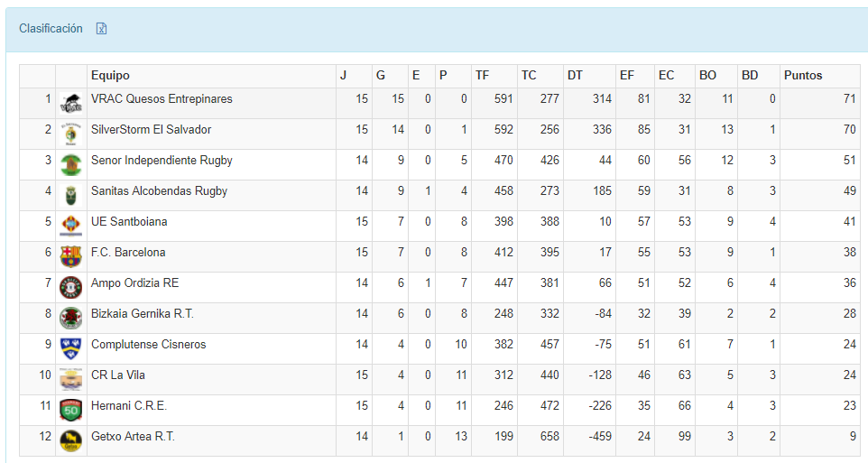Image resolution: width=868 pixels, height=463 pixels.
Task: Click the Equipo column header
Action: pos(110,76)
